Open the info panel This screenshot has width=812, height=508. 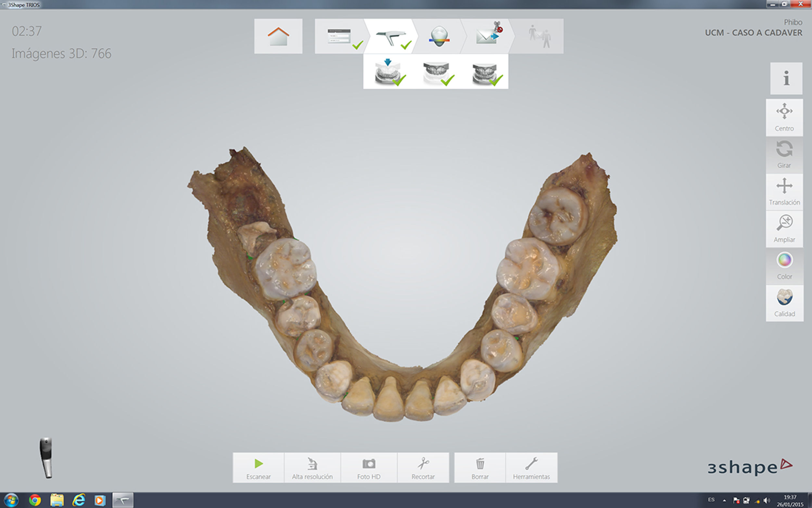click(x=786, y=78)
